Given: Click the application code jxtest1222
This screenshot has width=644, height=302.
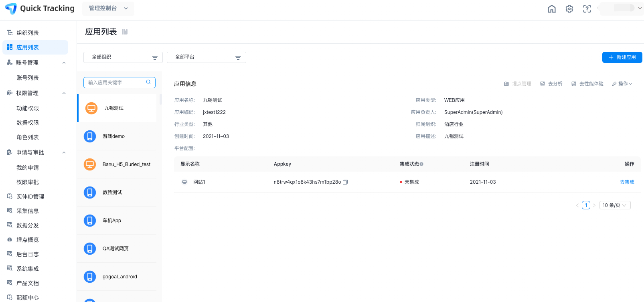Looking at the screenshot, I should (x=214, y=112).
